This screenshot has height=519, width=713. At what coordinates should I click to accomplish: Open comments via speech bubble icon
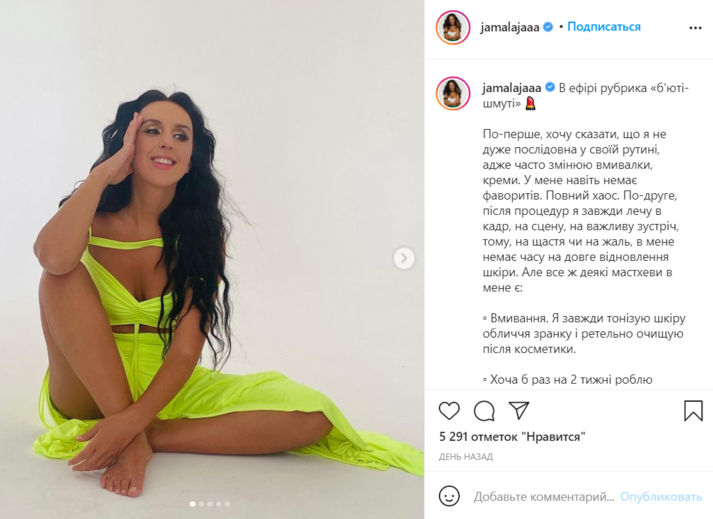[x=484, y=411]
